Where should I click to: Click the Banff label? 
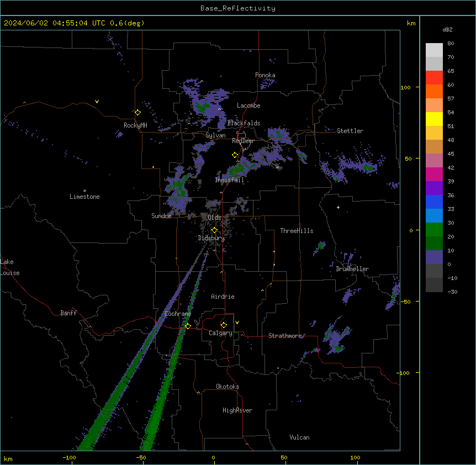[x=68, y=313]
